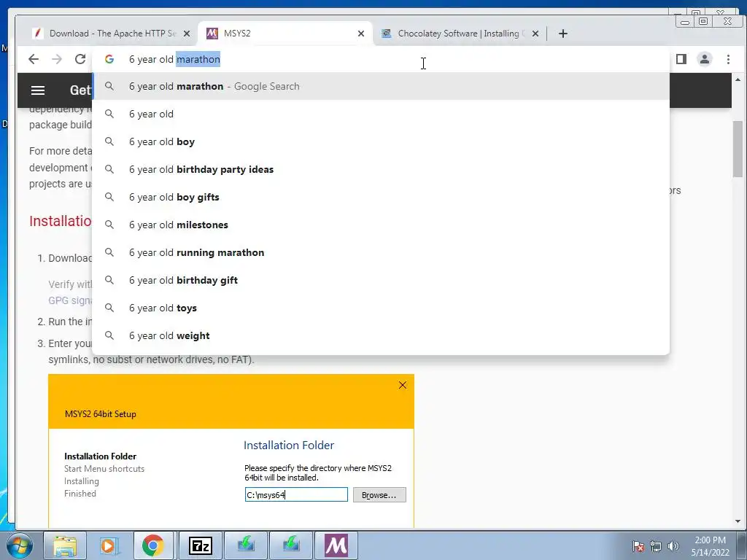Switch to Download - The Apache HTTP tab

pos(111,34)
